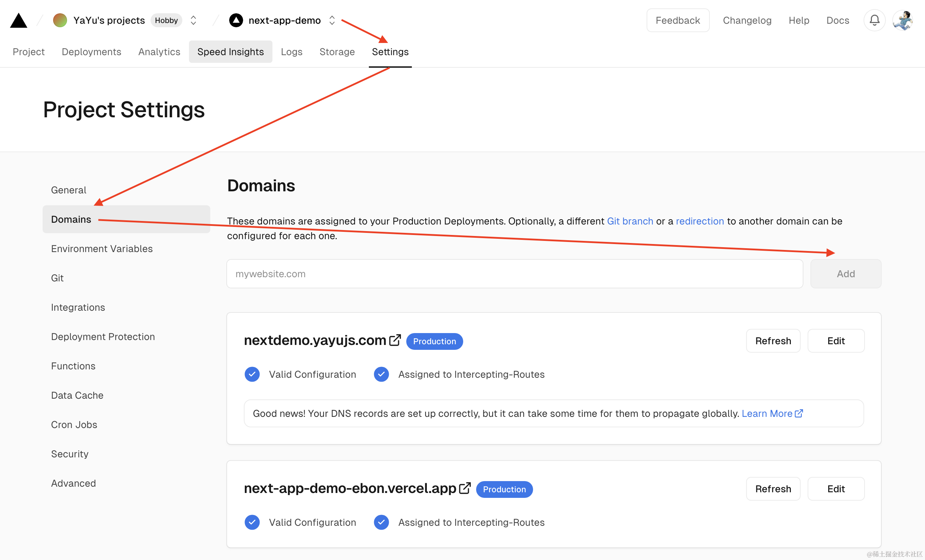Open the Speed Insights tab
925x560 pixels.
(x=231, y=52)
